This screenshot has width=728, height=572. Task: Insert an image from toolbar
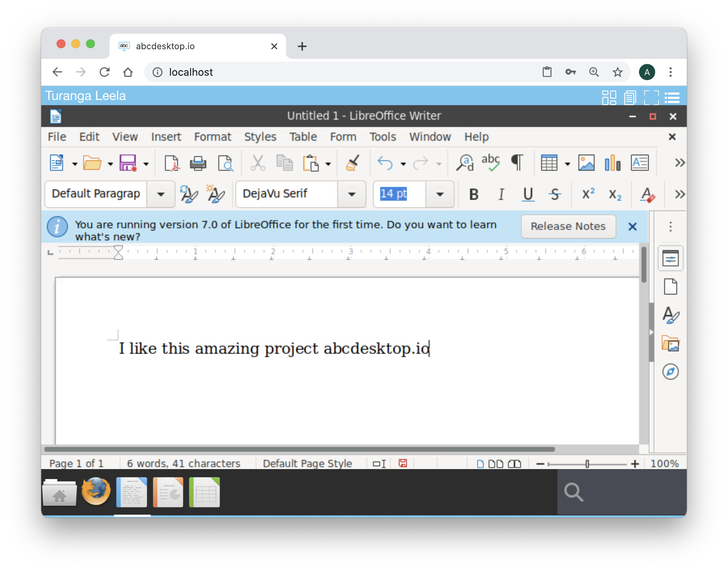586,163
